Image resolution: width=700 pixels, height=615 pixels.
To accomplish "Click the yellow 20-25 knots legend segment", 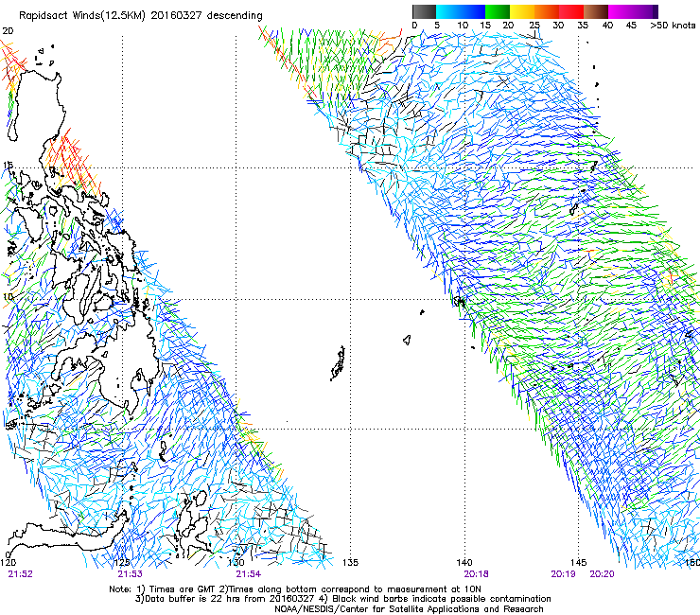I will pyautogui.click(x=522, y=11).
